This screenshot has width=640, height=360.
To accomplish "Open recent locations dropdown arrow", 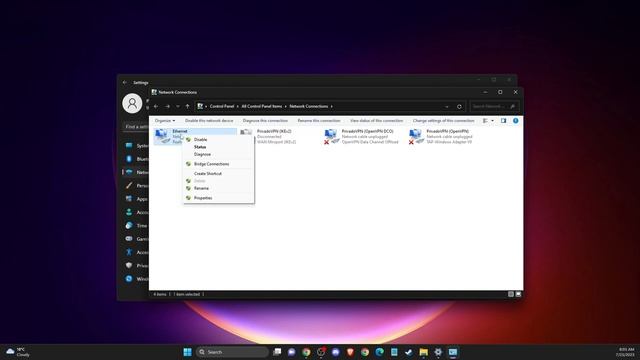I will coord(178,107).
